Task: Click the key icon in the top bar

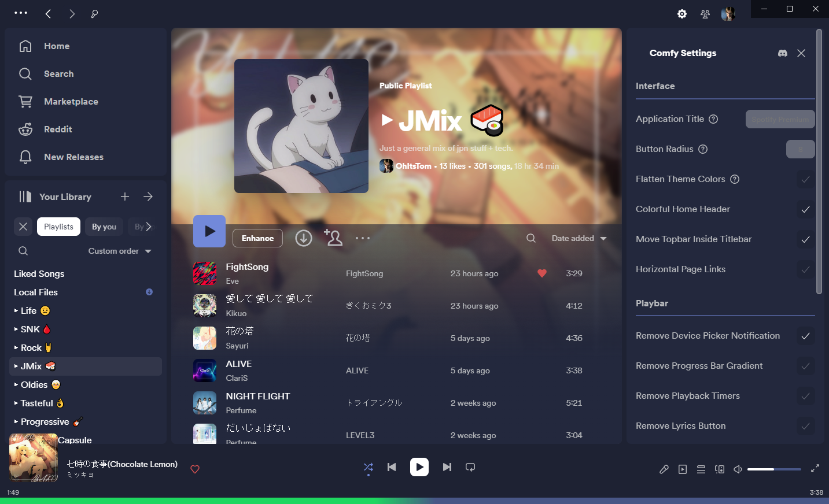Action: (95, 14)
